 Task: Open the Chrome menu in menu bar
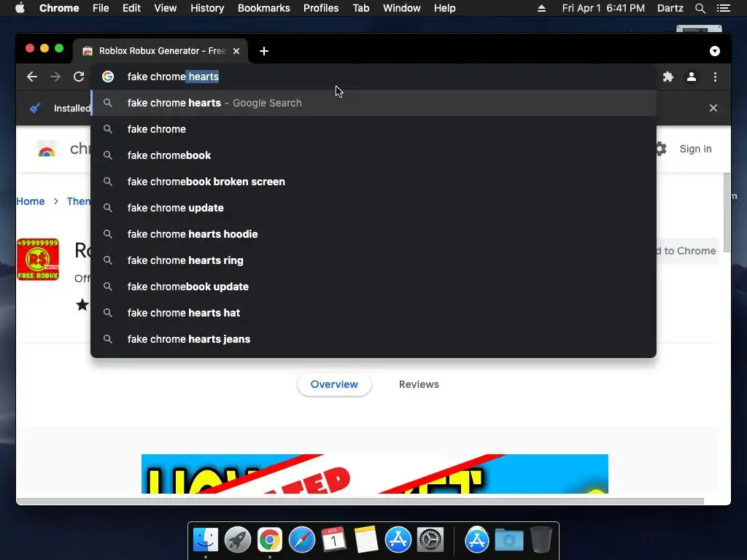pyautogui.click(x=59, y=8)
